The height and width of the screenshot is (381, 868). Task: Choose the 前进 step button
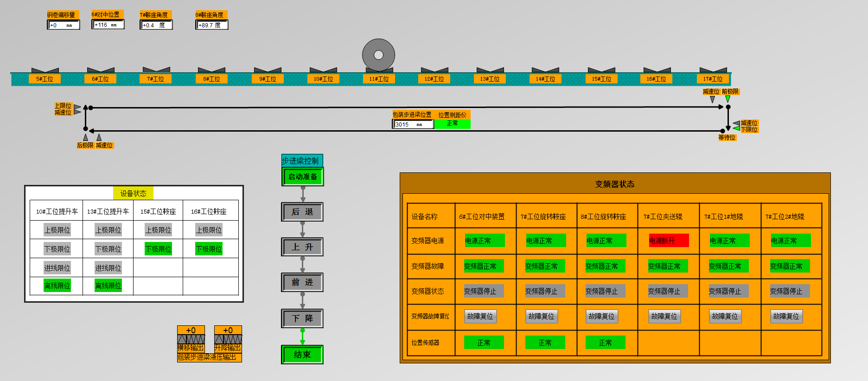302,282
